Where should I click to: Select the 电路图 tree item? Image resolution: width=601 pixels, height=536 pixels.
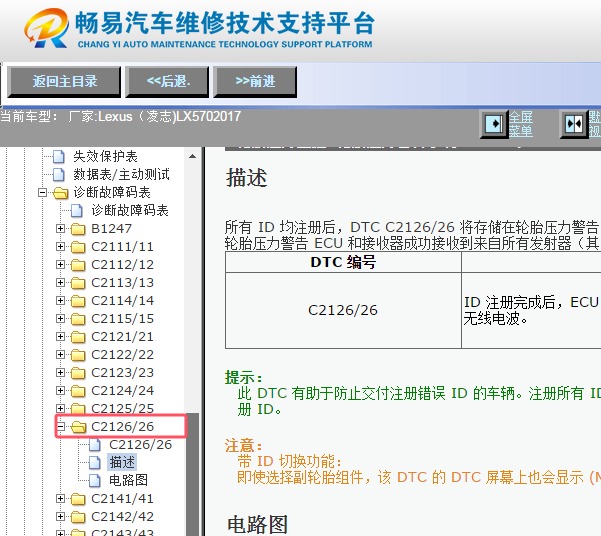[128, 480]
